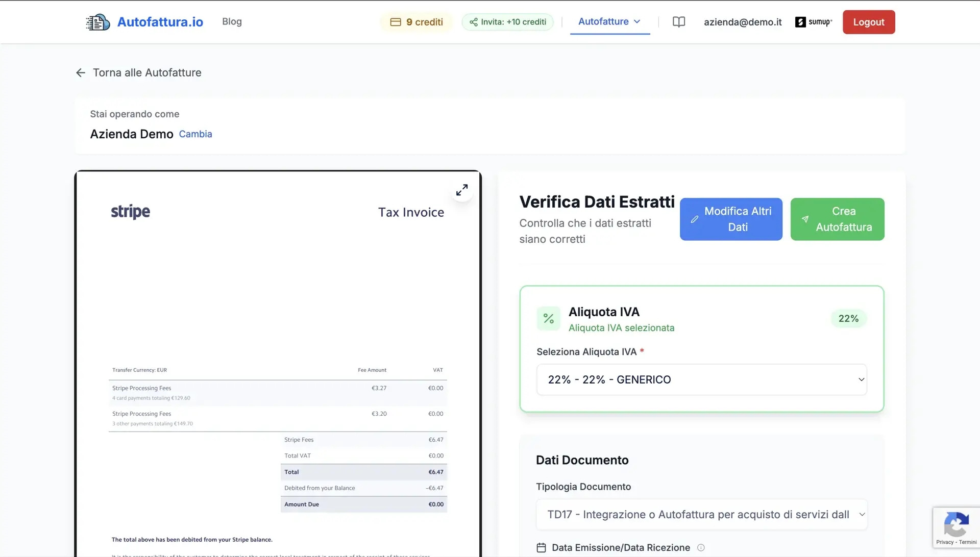Image resolution: width=980 pixels, height=557 pixels.
Task: Click the Logout button
Action: (x=869, y=22)
